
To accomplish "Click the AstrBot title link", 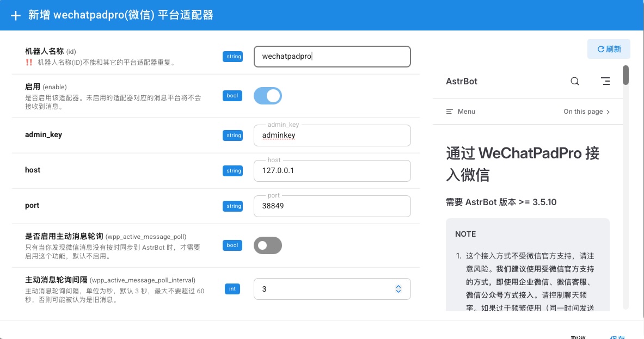I will (x=462, y=81).
